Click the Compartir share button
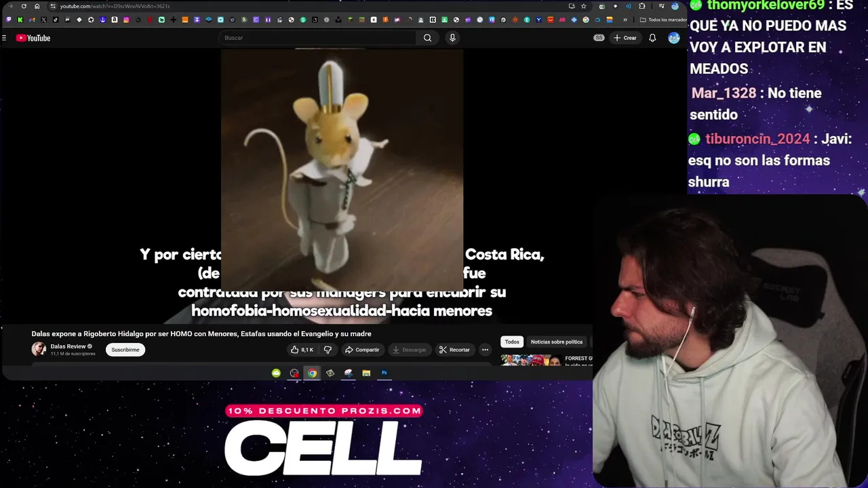This screenshot has width=868, height=488. point(362,350)
